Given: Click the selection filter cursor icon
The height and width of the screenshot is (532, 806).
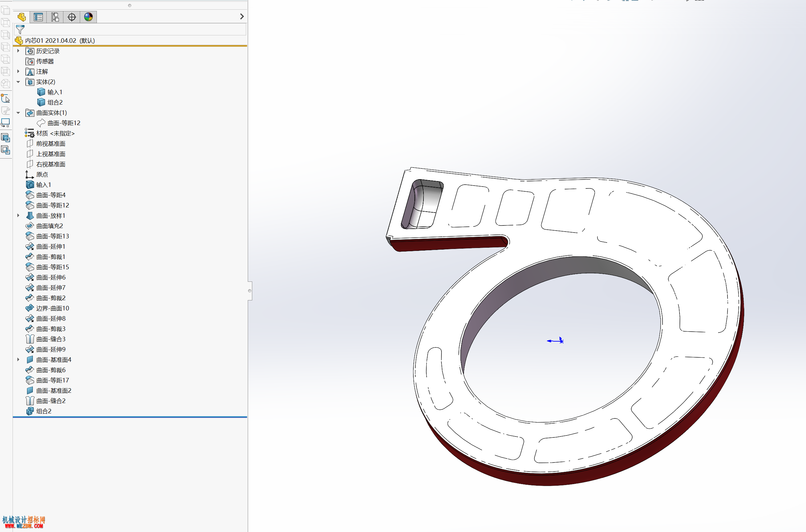Looking at the screenshot, I should tap(5, 98).
